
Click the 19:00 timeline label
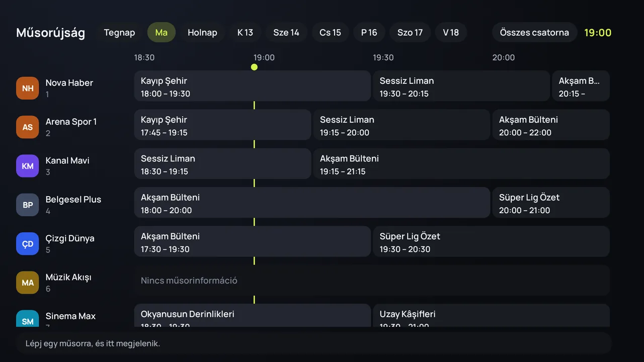tap(264, 57)
